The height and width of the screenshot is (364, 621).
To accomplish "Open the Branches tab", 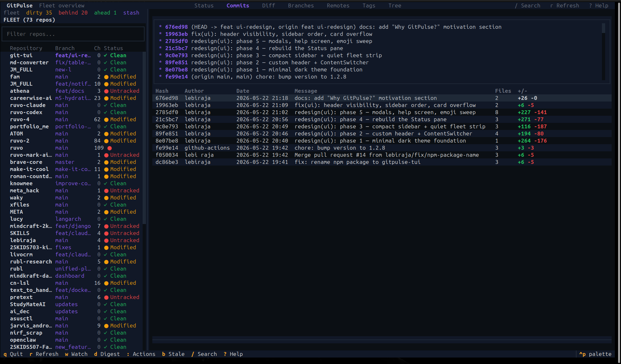I will [x=301, y=5].
